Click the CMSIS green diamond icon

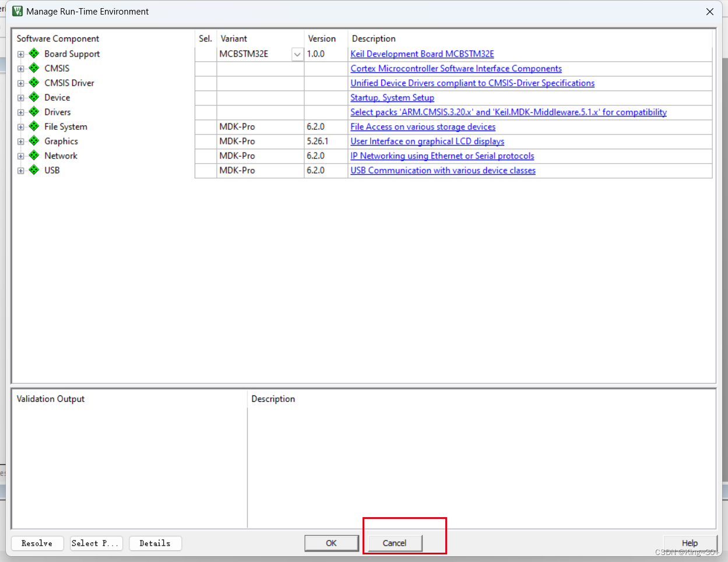coord(34,68)
